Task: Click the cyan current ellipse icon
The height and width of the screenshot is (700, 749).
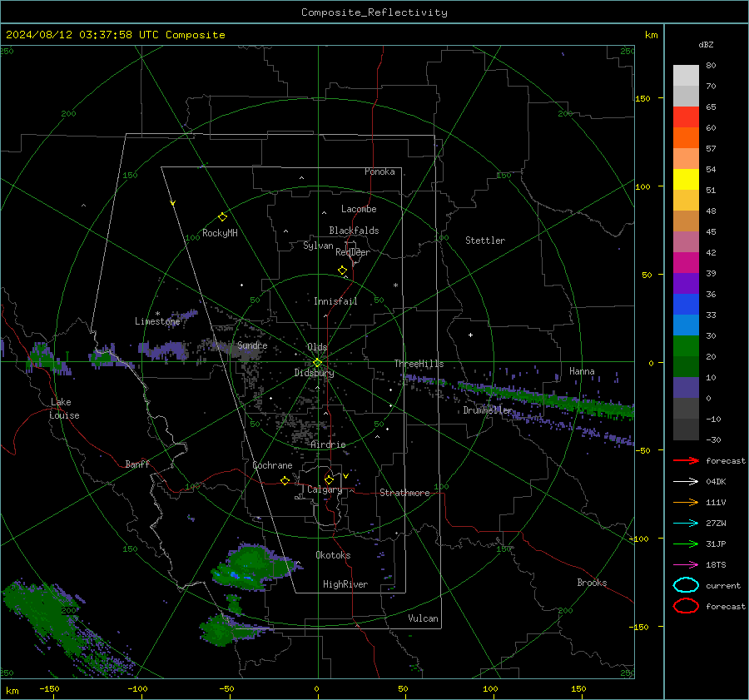Action: click(686, 585)
